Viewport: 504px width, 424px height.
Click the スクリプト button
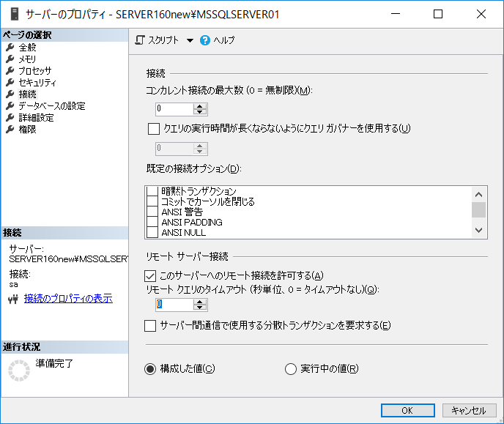pyautogui.click(x=157, y=40)
